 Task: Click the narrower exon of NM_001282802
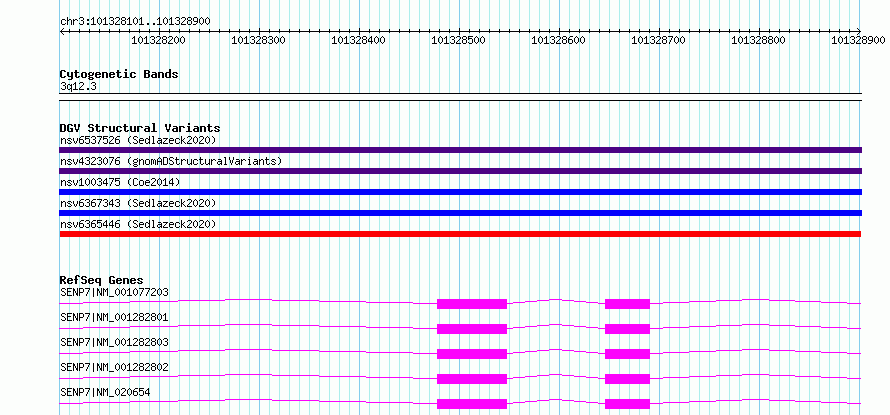coord(627,379)
